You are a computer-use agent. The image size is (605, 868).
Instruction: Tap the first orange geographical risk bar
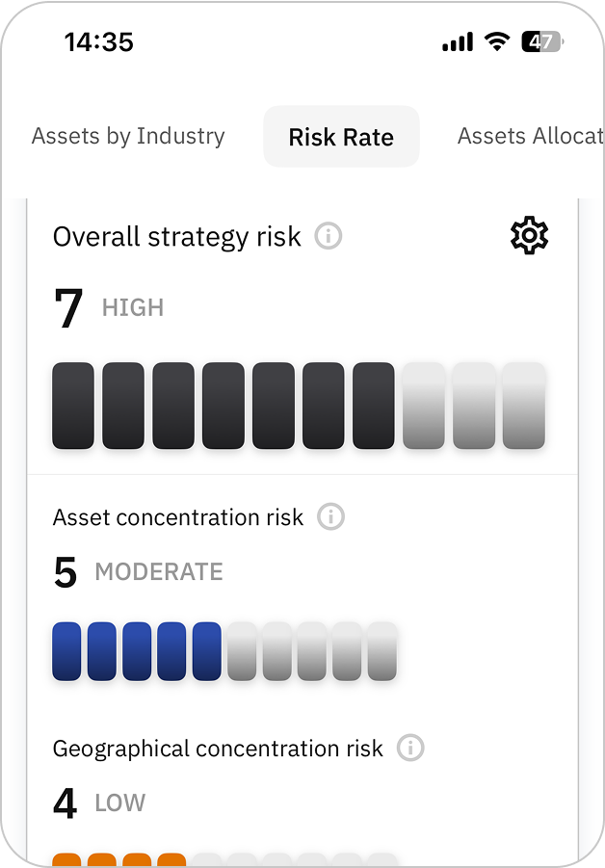pos(66,859)
